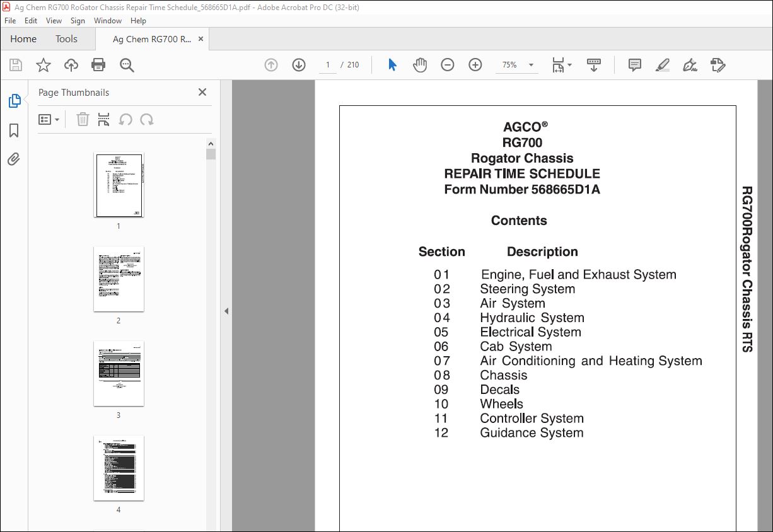
Task: Click 'Form Number 568665D1A' heading
Action: [522, 189]
